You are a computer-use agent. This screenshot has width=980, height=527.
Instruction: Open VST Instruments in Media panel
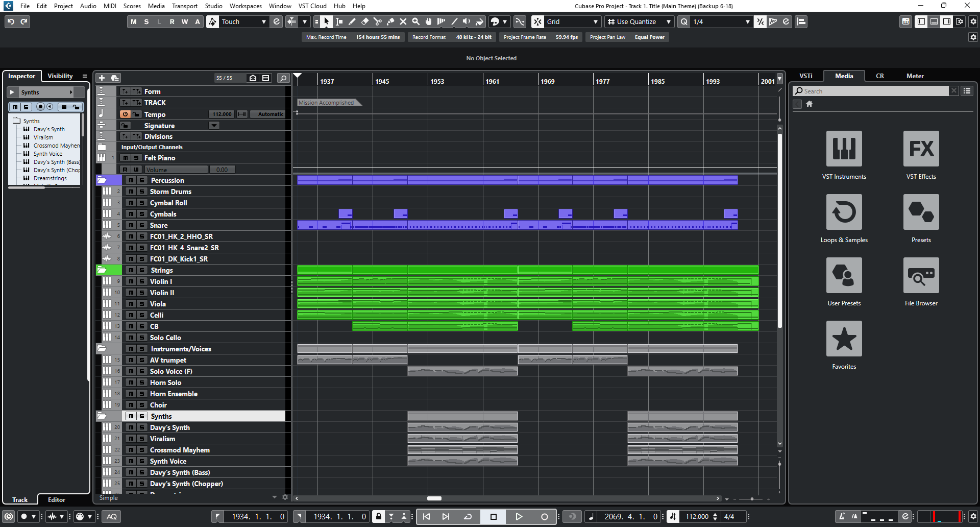(x=844, y=149)
